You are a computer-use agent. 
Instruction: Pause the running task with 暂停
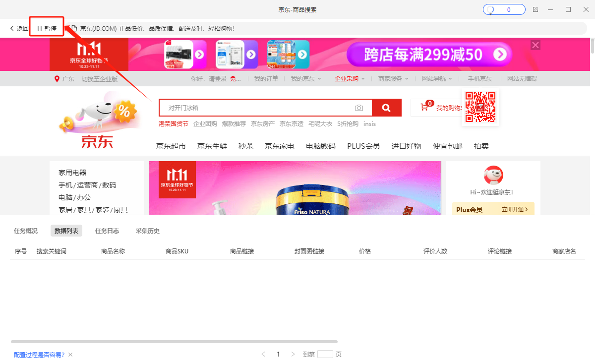47,28
